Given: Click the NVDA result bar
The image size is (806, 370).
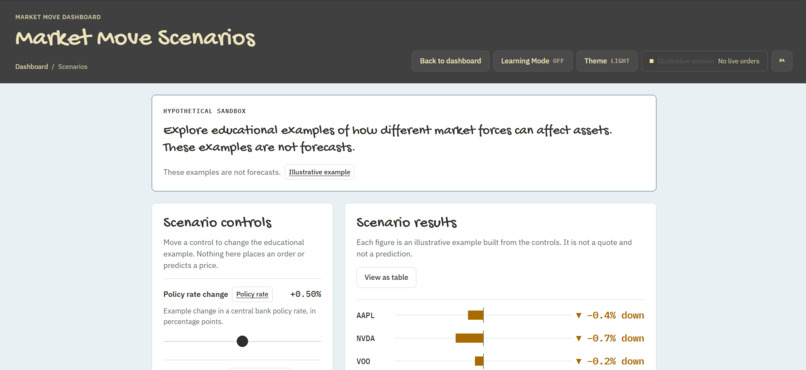Looking at the screenshot, I should [x=469, y=338].
